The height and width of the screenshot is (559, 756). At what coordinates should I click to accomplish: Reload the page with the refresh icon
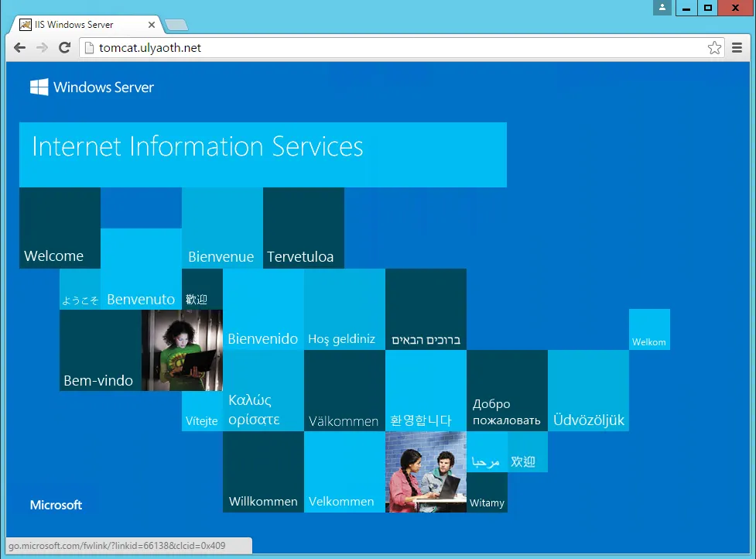(65, 48)
